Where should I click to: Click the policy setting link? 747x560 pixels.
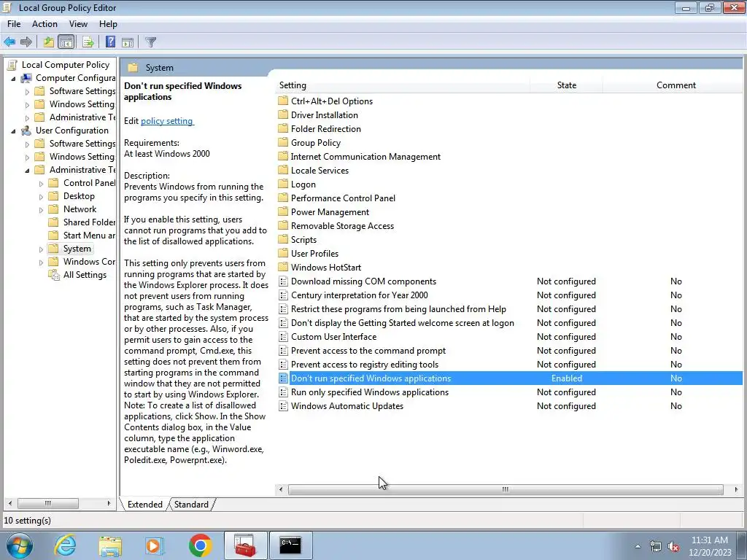click(x=167, y=121)
